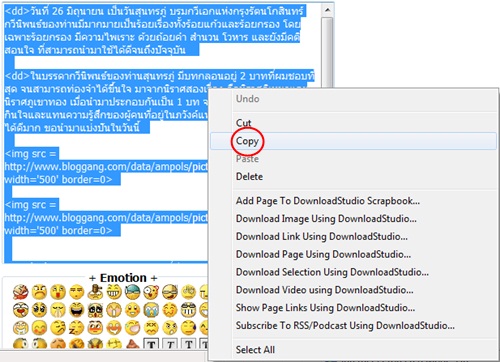Insert the brown poop emoticon

133,344
